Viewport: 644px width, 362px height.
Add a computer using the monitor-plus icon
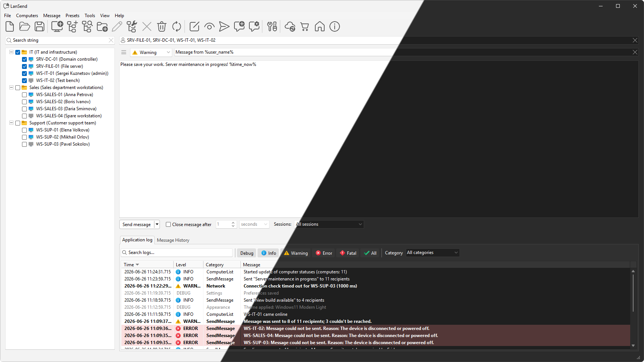tap(57, 26)
